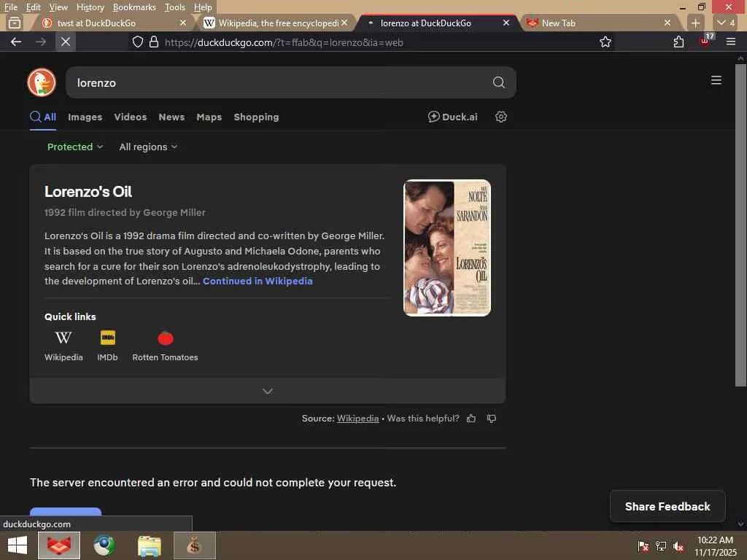The image size is (747, 560).
Task: Open Wikipedia quick link icon
Action: tap(63, 338)
